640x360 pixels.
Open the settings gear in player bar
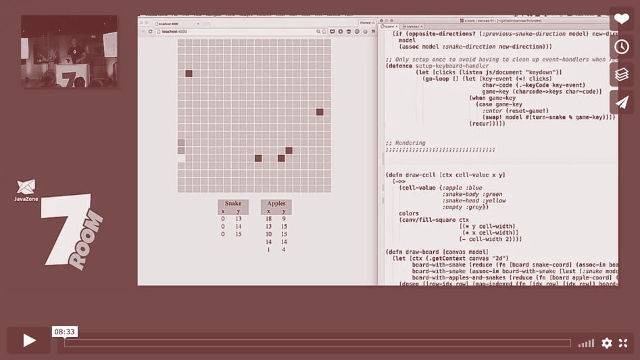coord(607,343)
